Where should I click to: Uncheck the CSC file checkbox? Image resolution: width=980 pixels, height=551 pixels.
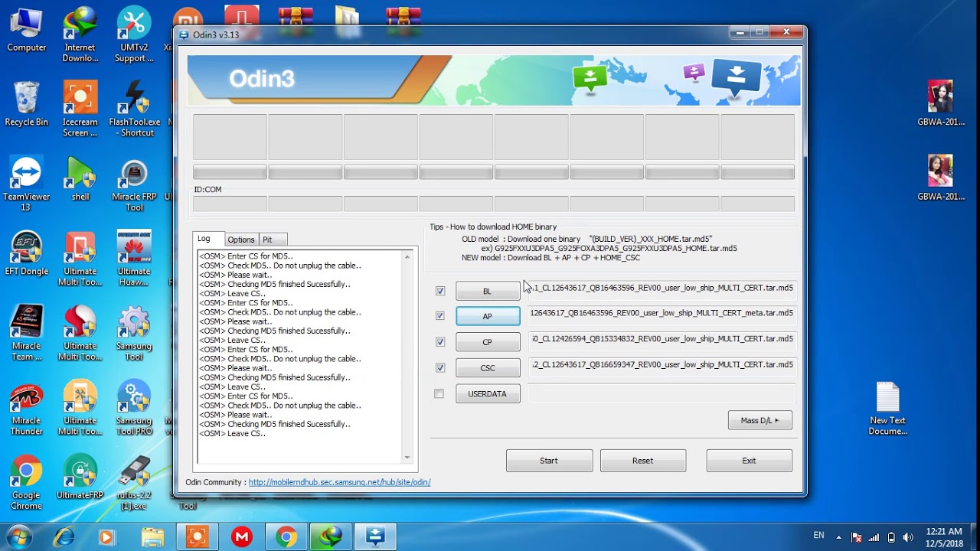440,367
